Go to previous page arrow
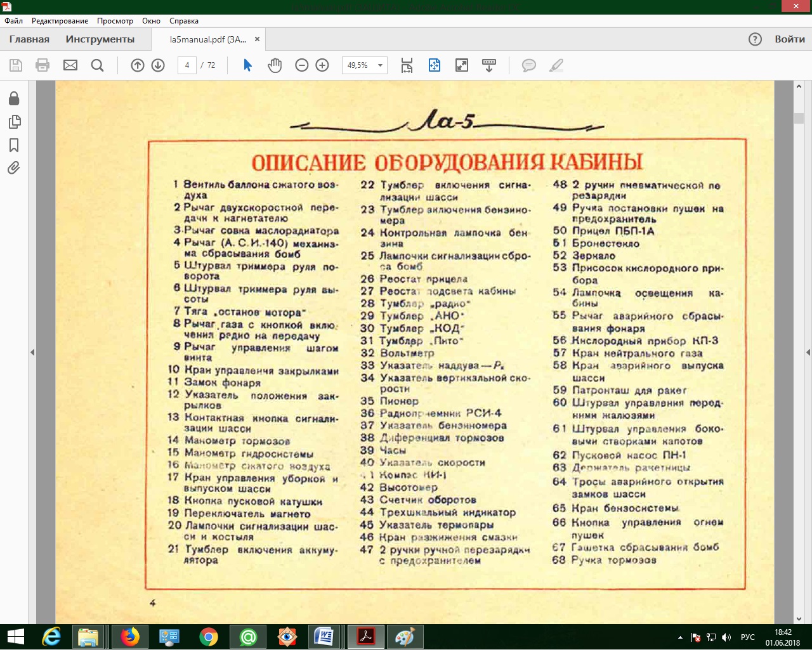Screen dimensions: 812x652 point(138,65)
